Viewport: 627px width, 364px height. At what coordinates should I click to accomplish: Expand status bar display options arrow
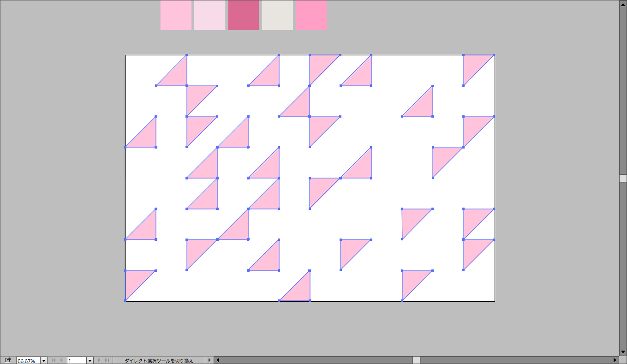(x=209, y=360)
